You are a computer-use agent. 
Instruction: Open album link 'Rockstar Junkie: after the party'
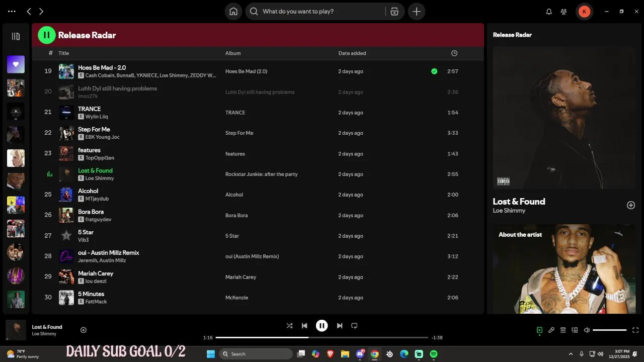pyautogui.click(x=262, y=174)
